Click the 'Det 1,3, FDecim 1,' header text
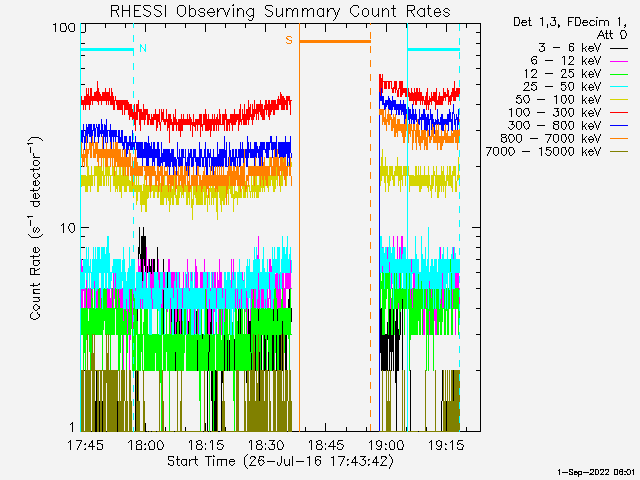Screen dimensions: 640x480 (570, 22)
